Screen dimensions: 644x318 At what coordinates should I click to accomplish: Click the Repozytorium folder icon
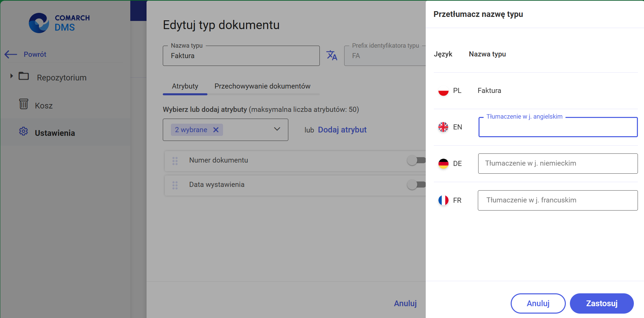click(24, 76)
